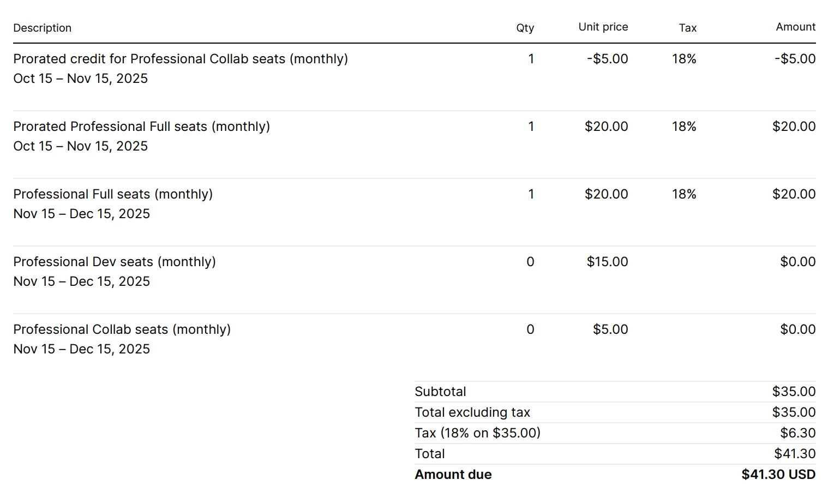Click the $15.00 unit price value
840x504 pixels.
[607, 262]
